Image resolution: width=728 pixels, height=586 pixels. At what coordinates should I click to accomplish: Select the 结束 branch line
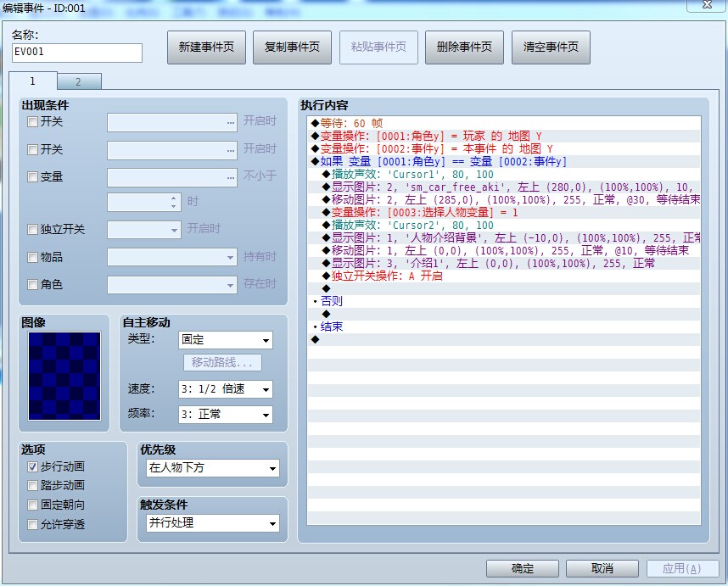point(504,327)
